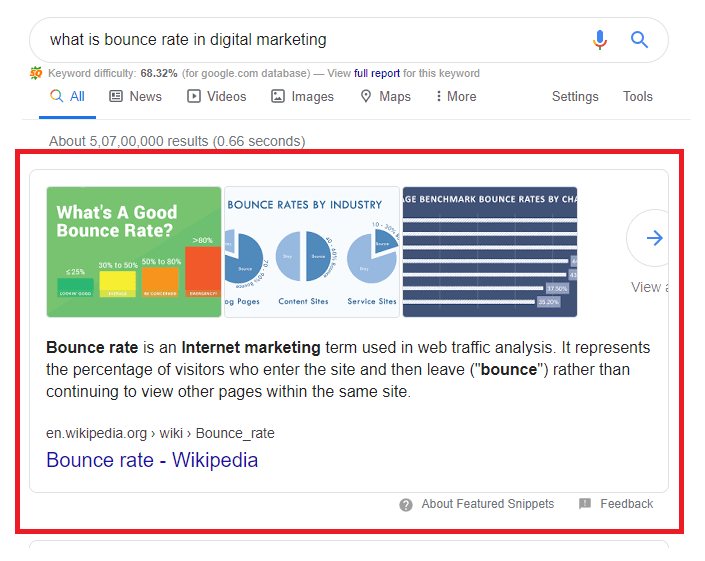Open the What's A Good Bounce Rate image

(x=134, y=252)
